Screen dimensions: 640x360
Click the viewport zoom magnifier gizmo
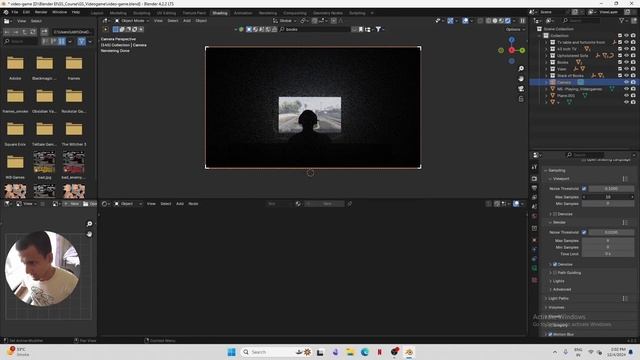tap(521, 69)
